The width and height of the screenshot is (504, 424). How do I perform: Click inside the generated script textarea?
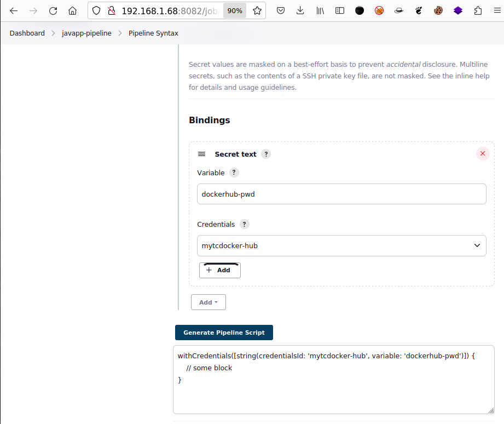point(334,380)
